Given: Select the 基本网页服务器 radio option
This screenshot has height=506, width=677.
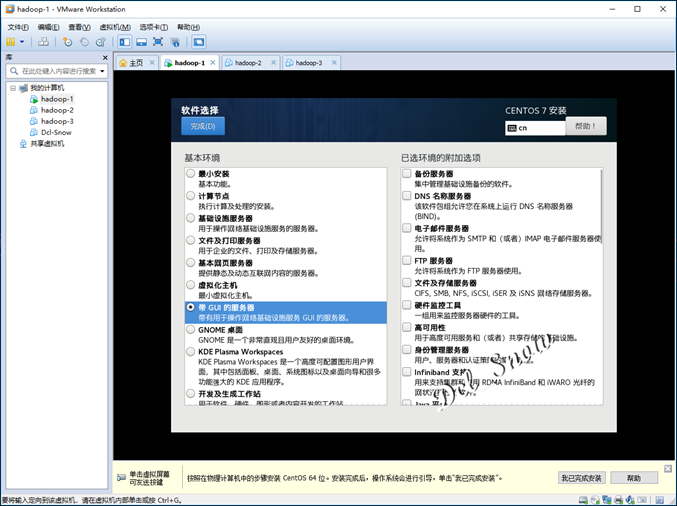Looking at the screenshot, I should (190, 263).
